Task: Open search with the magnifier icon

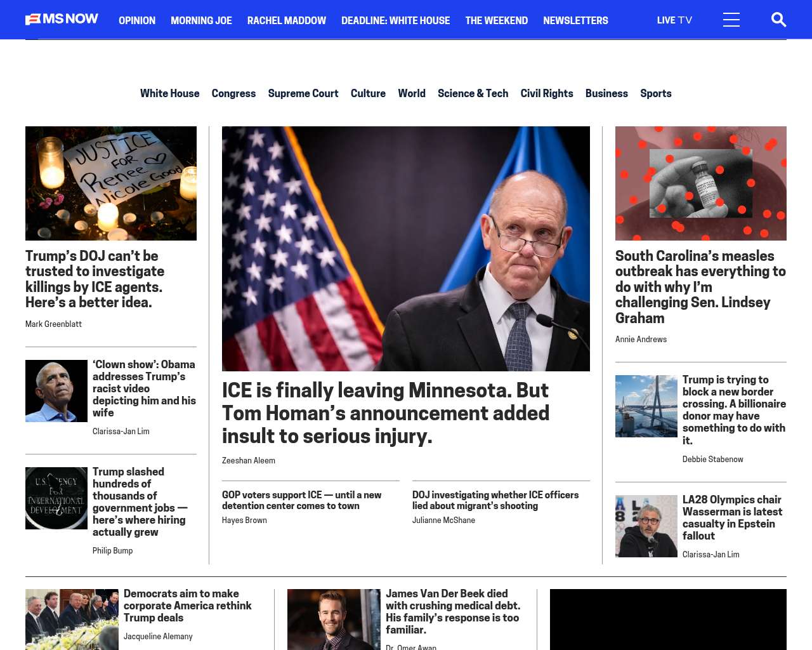Action: coord(778,20)
